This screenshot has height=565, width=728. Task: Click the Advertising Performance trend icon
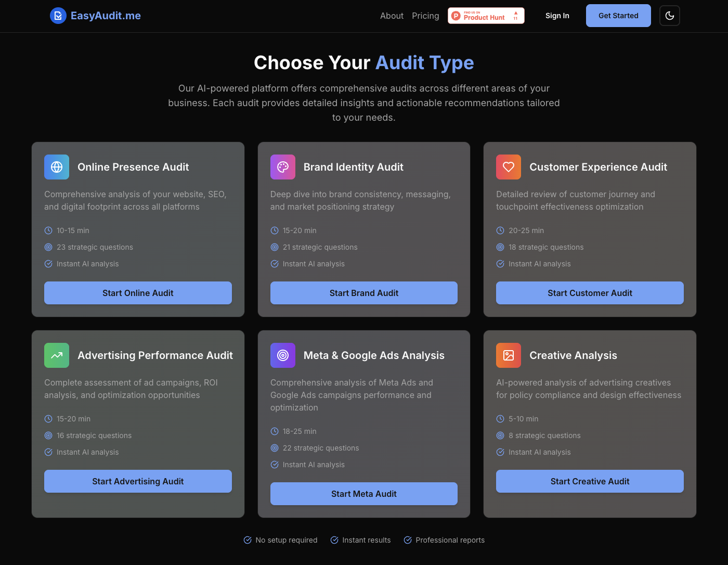coord(57,355)
